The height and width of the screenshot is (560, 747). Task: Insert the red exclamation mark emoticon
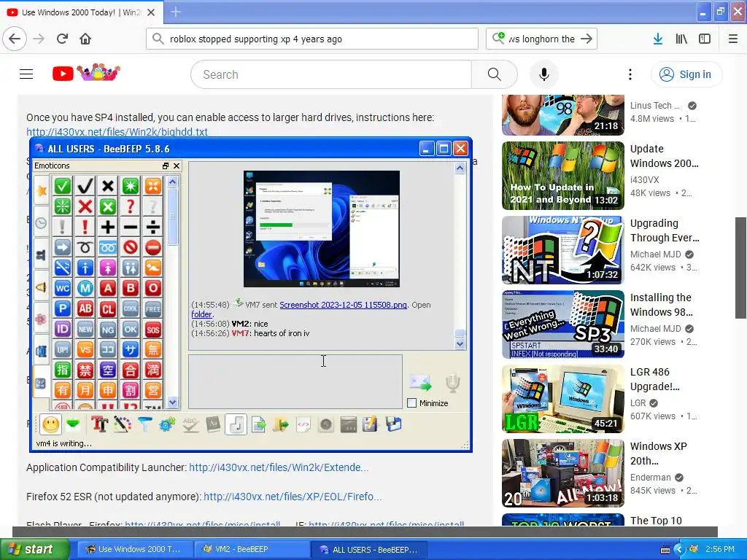coord(85,227)
